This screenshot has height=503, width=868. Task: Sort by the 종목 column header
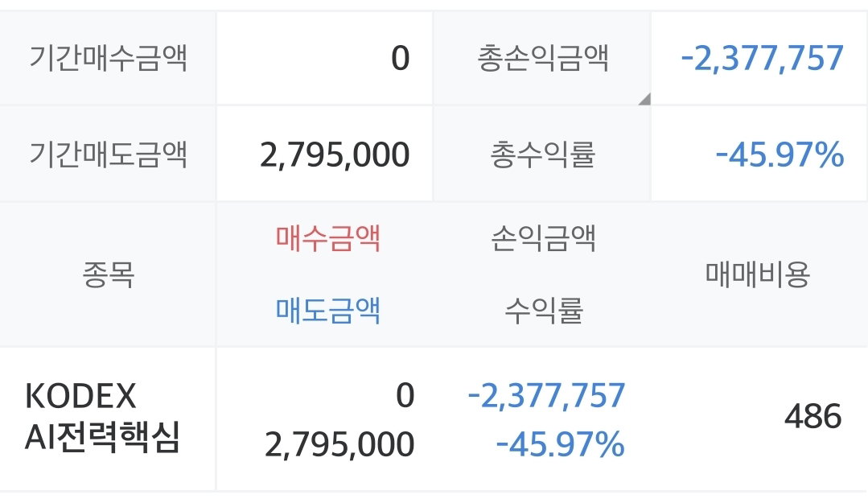[108, 274]
